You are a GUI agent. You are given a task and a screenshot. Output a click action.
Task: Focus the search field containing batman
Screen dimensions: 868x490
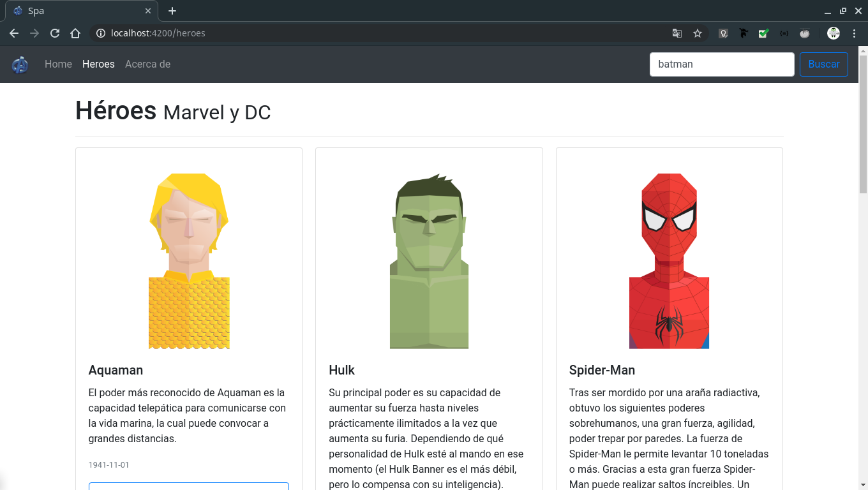point(722,64)
